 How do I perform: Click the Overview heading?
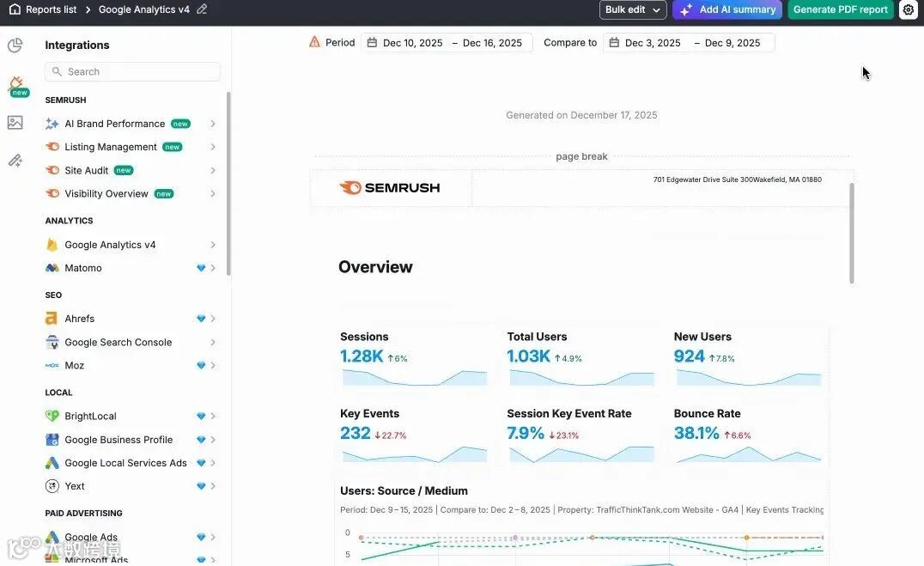coord(375,267)
